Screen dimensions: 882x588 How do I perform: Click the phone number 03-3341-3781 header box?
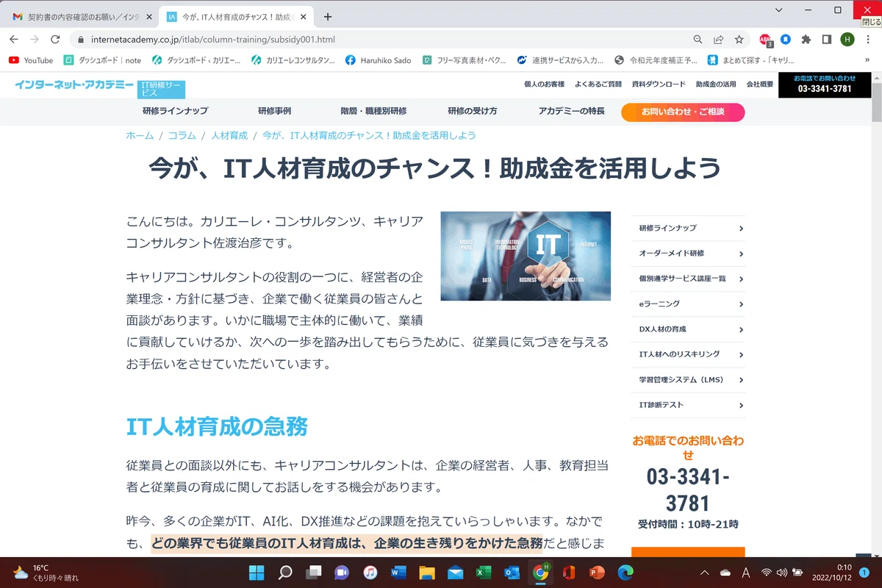pyautogui.click(x=825, y=85)
